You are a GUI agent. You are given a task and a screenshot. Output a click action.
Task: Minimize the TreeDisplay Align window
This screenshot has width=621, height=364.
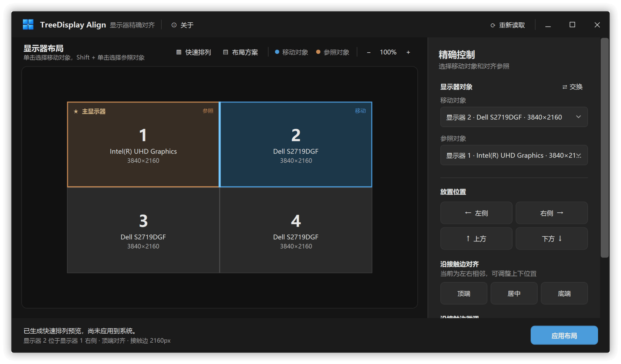tap(548, 25)
